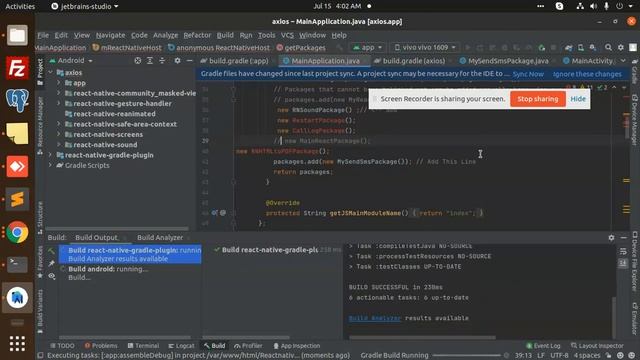Viewport: 640px width, 360px height.
Task: Open the Device Manager phone icon in the toolbar
Action: [580, 48]
